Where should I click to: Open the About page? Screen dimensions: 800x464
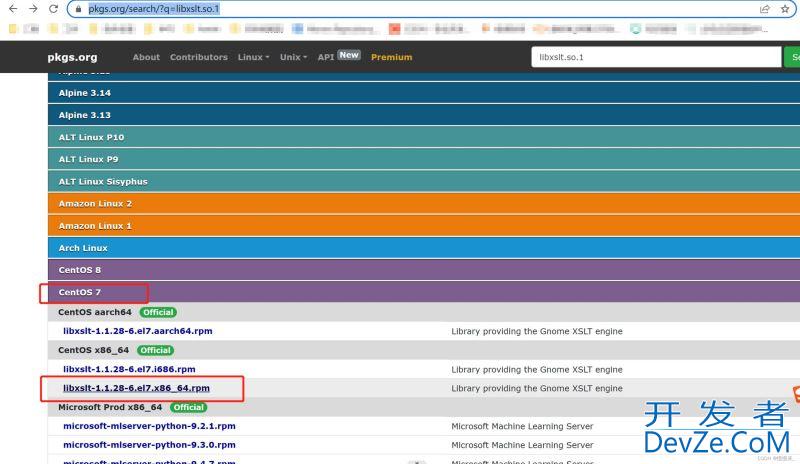point(146,57)
